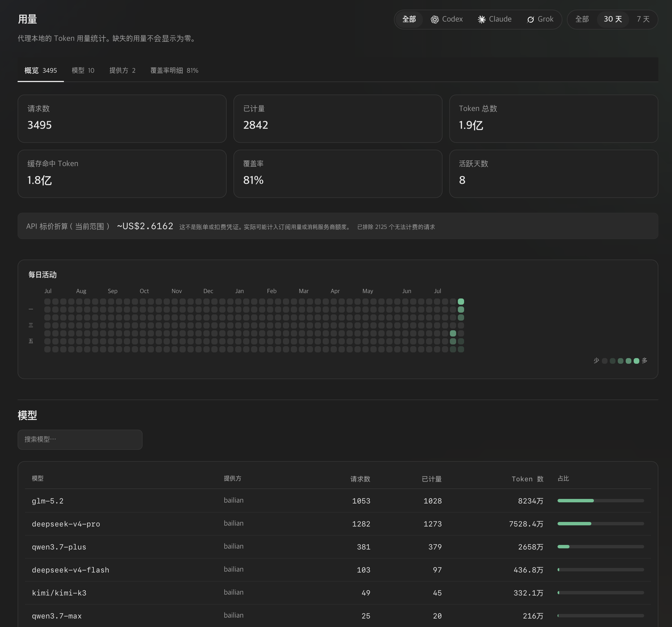The width and height of the screenshot is (672, 627).
Task: Select the Grok provider filter
Action: (540, 19)
